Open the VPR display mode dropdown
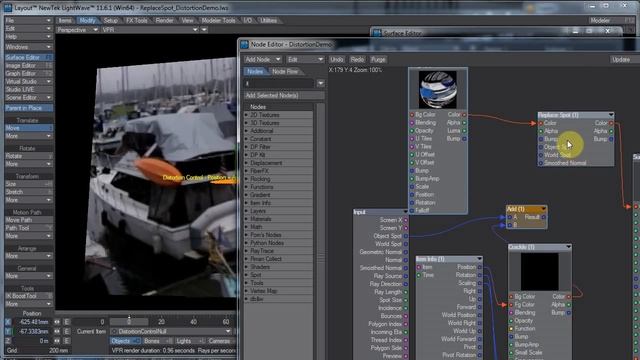Screen dimensions: 640x360 [x=149, y=30]
